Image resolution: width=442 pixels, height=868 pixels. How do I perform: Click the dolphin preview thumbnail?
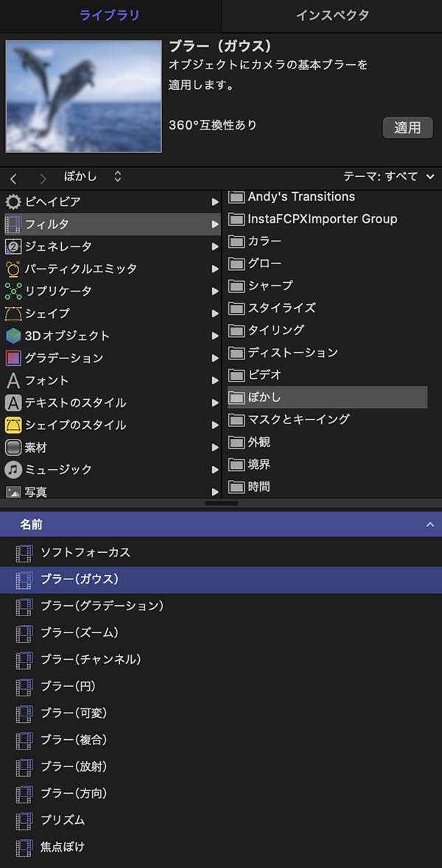click(x=84, y=96)
